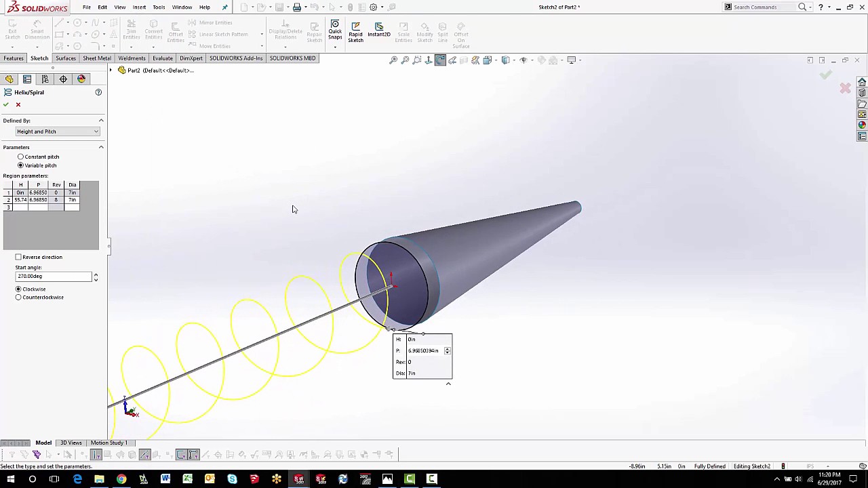Open Appearances icon in task pane
Image resolution: width=868 pixels, height=488 pixels.
click(862, 125)
